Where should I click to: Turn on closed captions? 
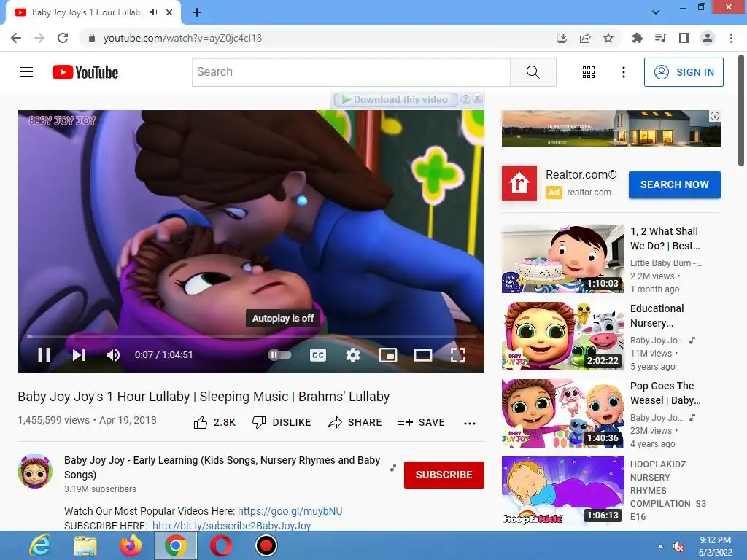pos(318,355)
